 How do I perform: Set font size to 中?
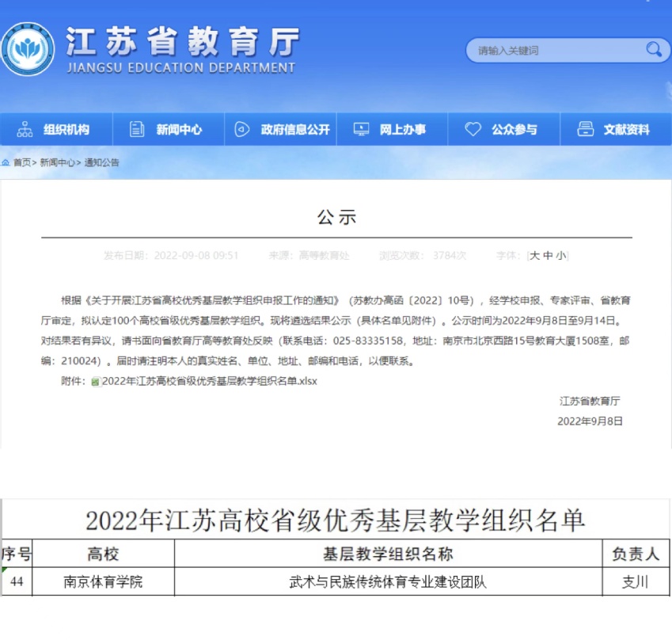pyautogui.click(x=548, y=256)
